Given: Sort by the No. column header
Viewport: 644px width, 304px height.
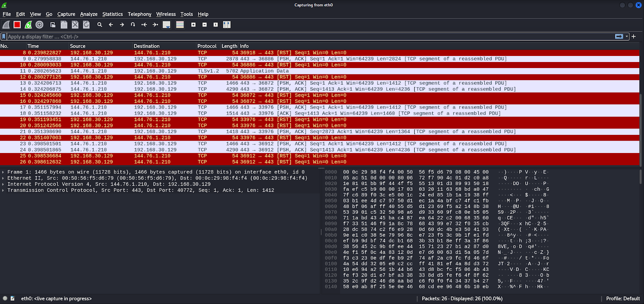Looking at the screenshot, I should pyautogui.click(x=13, y=46).
